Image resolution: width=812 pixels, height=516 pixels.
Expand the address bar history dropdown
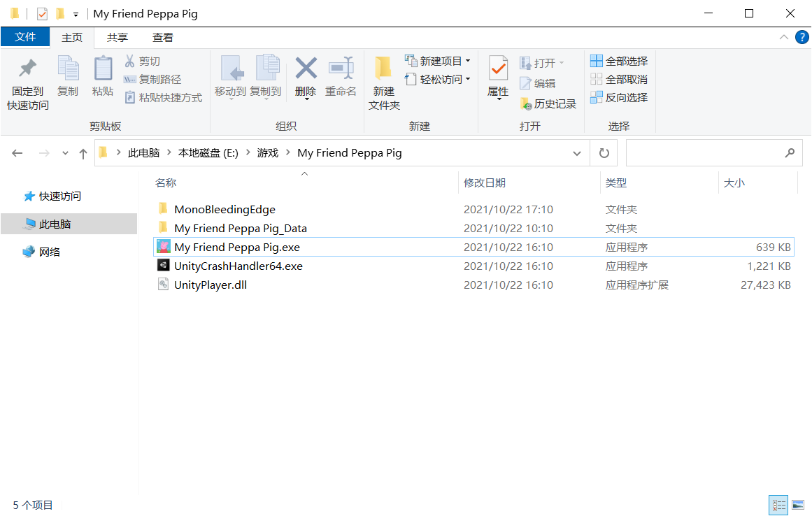click(577, 153)
